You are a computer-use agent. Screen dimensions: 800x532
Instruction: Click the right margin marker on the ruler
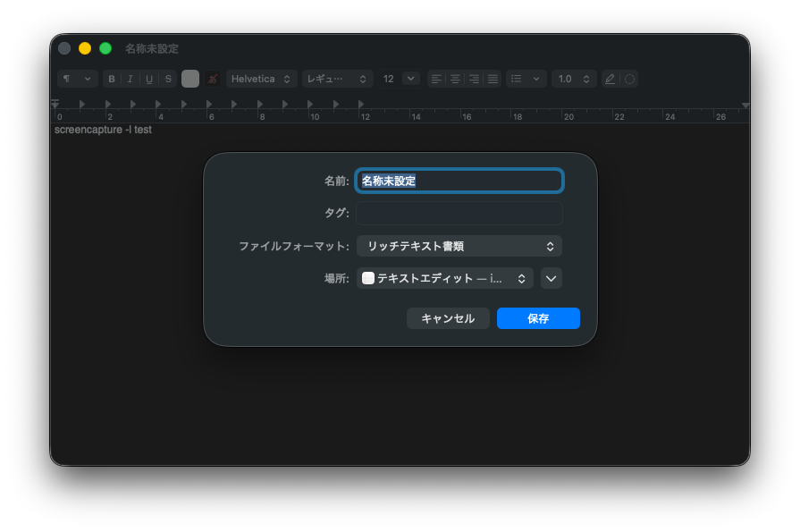745,106
